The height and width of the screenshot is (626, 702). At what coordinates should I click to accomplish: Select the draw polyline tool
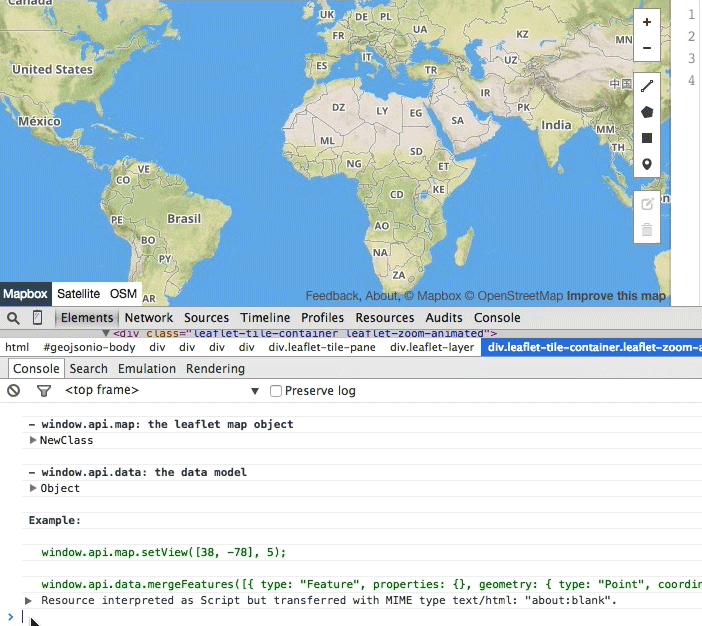click(646, 86)
